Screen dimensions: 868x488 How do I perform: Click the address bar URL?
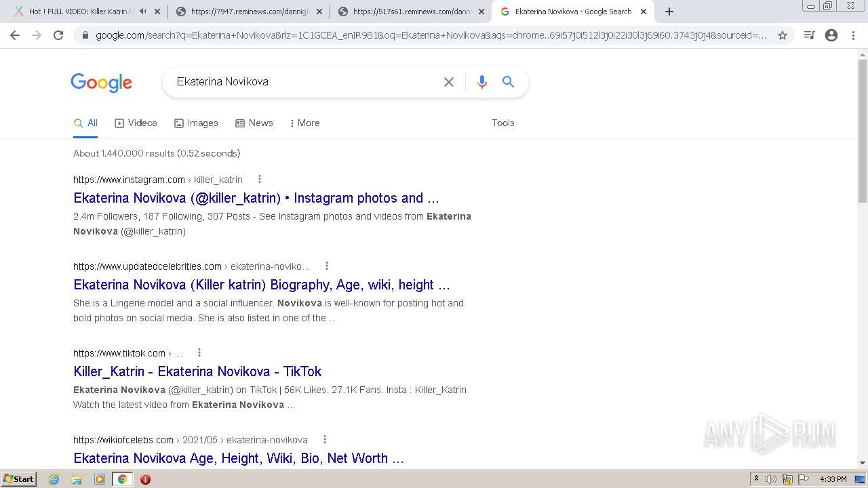(x=431, y=35)
